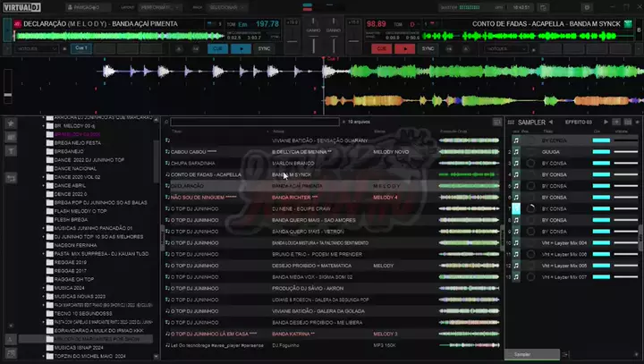Open Favorites star icon in sidebar

pyautogui.click(x=11, y=123)
